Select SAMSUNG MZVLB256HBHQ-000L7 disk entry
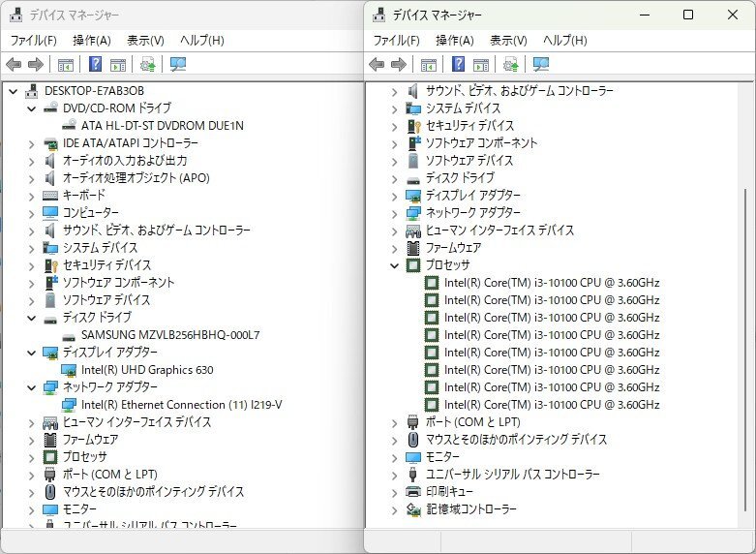The width and height of the screenshot is (756, 554). pos(170,335)
